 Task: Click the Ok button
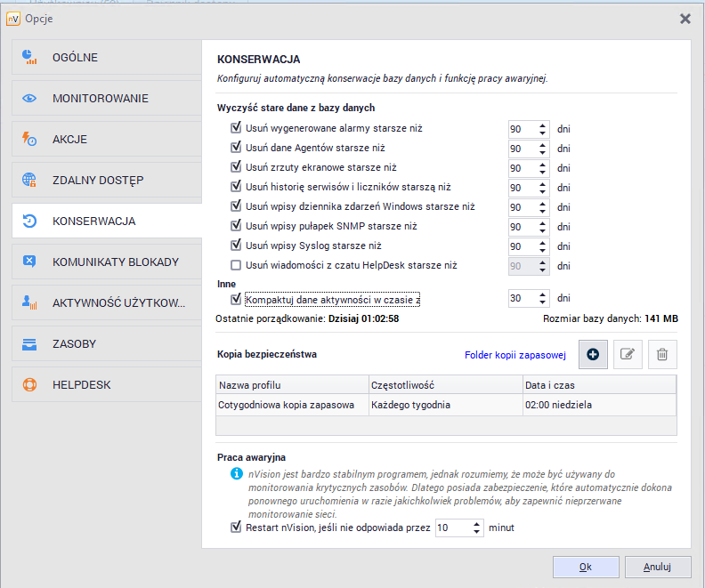coord(585,567)
